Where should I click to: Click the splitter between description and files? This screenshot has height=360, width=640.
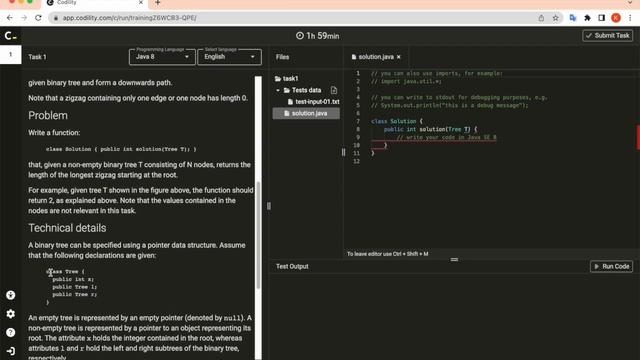click(269, 206)
